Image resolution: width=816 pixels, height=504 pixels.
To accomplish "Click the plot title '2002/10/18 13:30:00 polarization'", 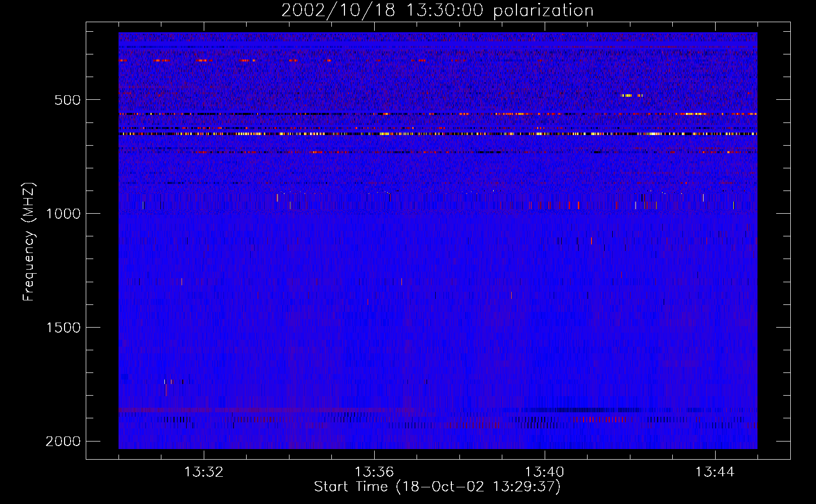I will [437, 11].
